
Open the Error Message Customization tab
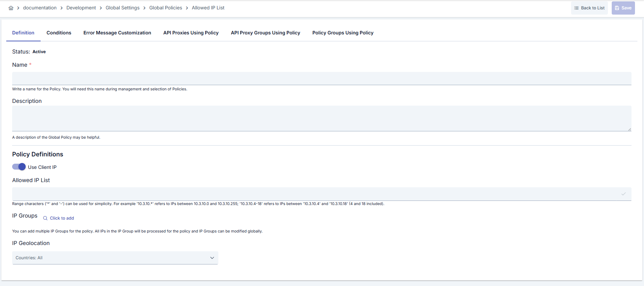(x=117, y=33)
